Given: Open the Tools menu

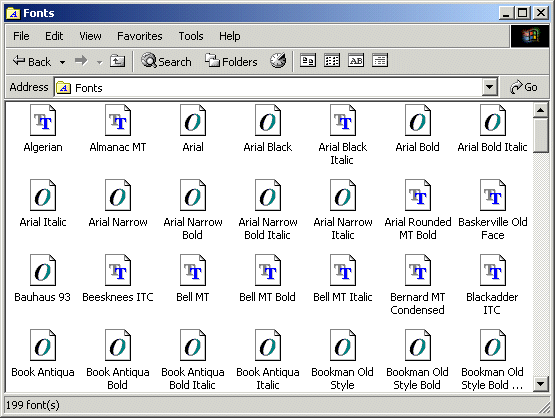Looking at the screenshot, I should (191, 36).
